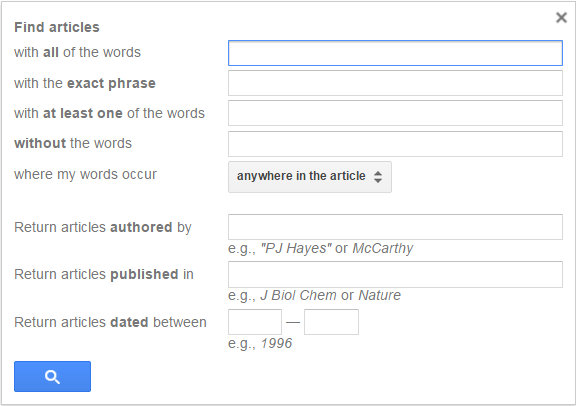576x406 pixels.
Task: Focus the 'with all of the words' field
Action: click(395, 53)
